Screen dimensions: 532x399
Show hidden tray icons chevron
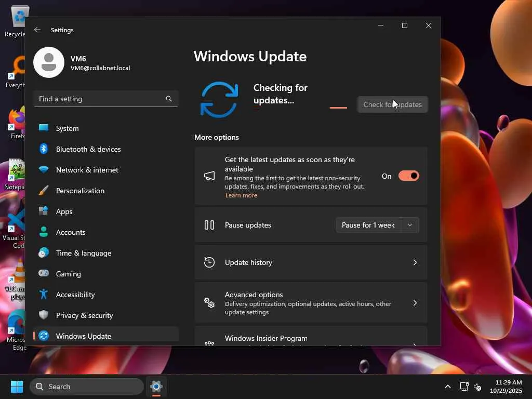click(448, 387)
